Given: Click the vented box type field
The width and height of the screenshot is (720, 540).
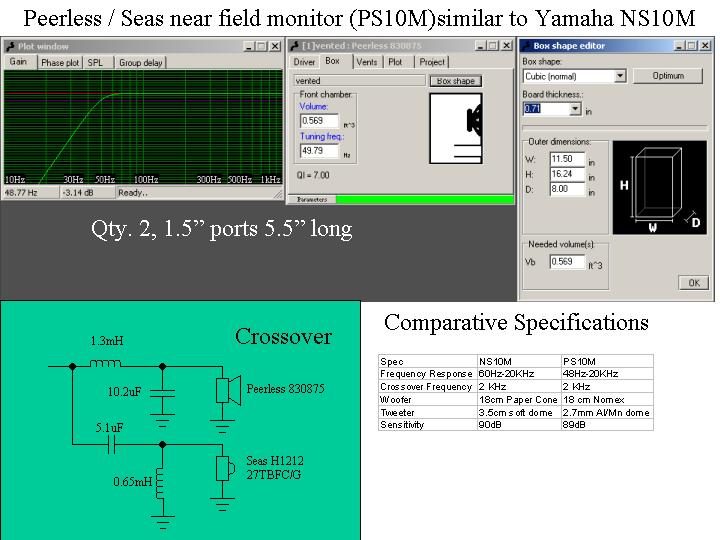Looking at the screenshot, I should coord(359,81).
